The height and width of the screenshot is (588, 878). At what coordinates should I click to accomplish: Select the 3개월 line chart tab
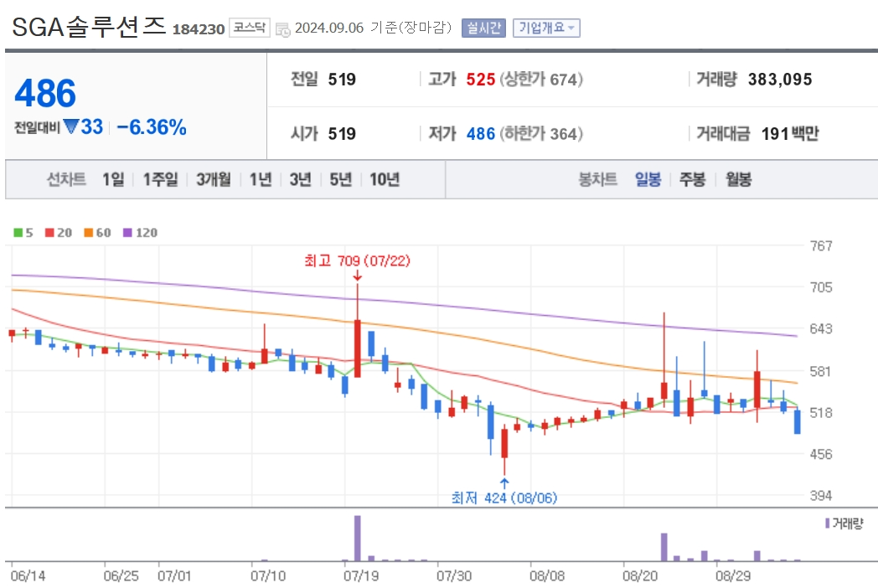(x=214, y=179)
